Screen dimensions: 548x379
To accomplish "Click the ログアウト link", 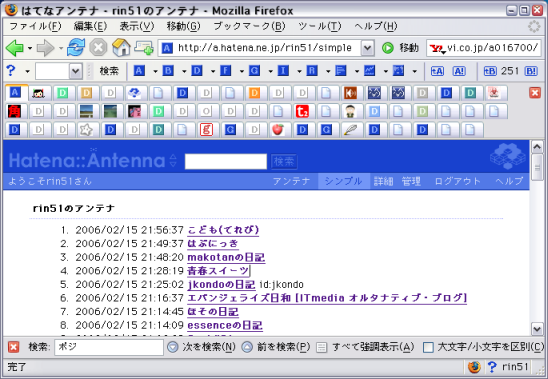I will 457,181.
